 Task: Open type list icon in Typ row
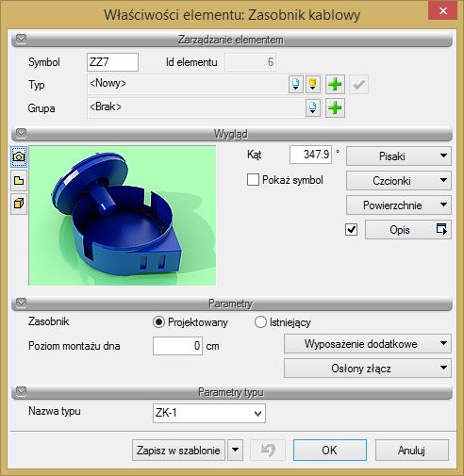(x=296, y=84)
